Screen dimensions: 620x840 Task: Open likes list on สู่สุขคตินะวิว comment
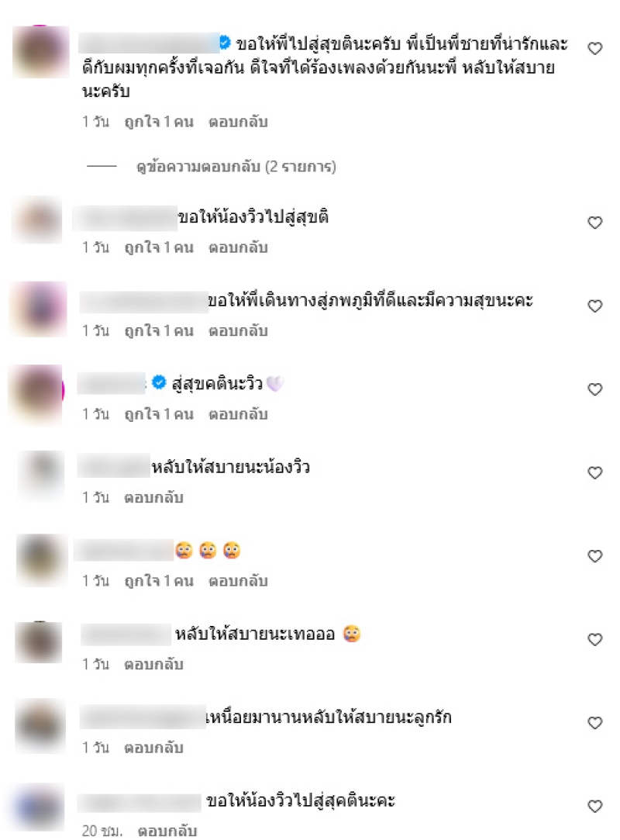click(159, 414)
